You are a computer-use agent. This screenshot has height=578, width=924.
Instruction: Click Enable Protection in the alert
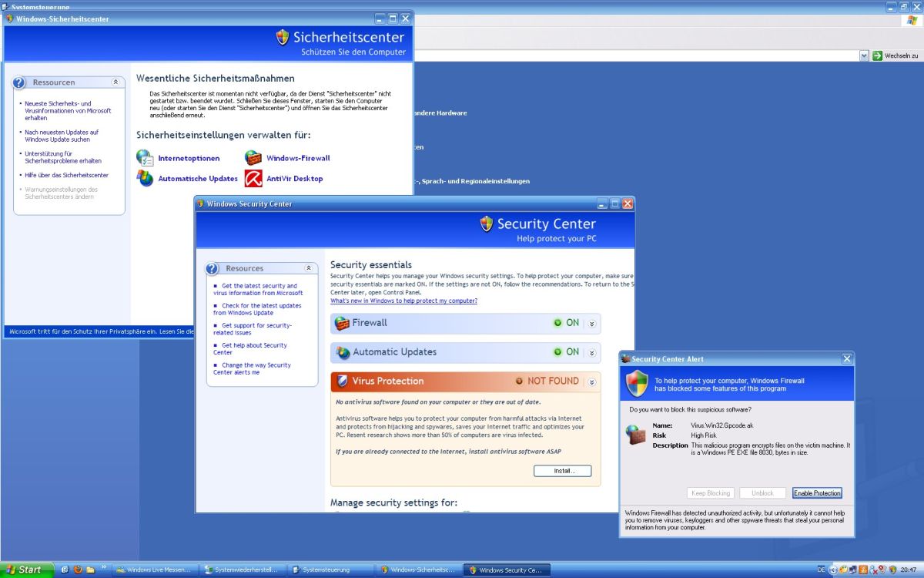[817, 493]
